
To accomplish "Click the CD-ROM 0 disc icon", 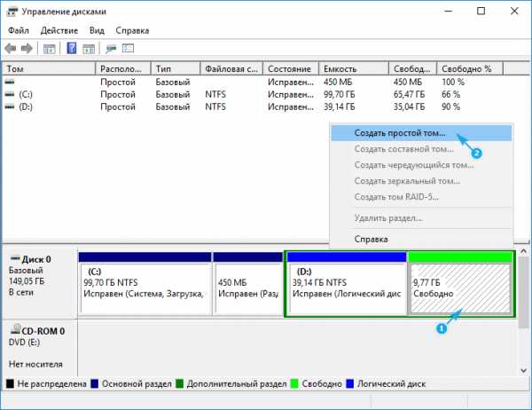I will tap(16, 329).
